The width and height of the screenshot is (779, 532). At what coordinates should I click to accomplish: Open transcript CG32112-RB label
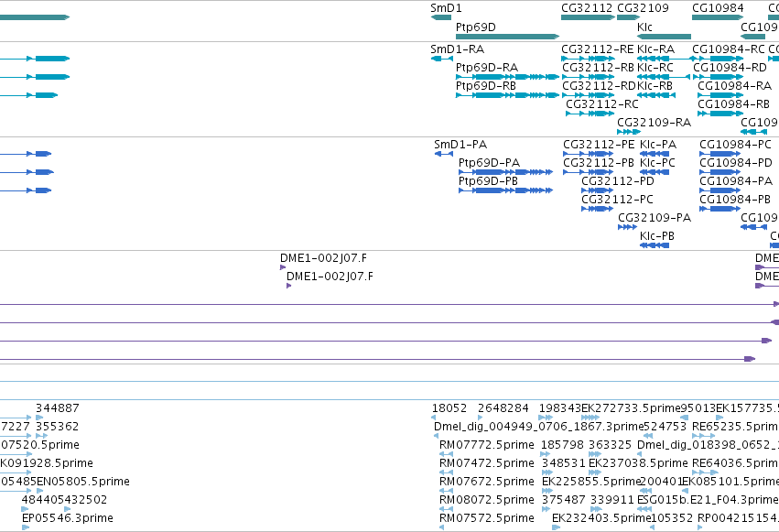tap(598, 67)
